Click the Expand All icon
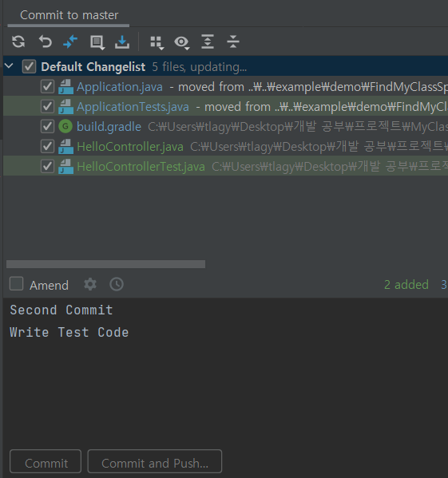Screen dimensions: 448x478 click(x=208, y=41)
